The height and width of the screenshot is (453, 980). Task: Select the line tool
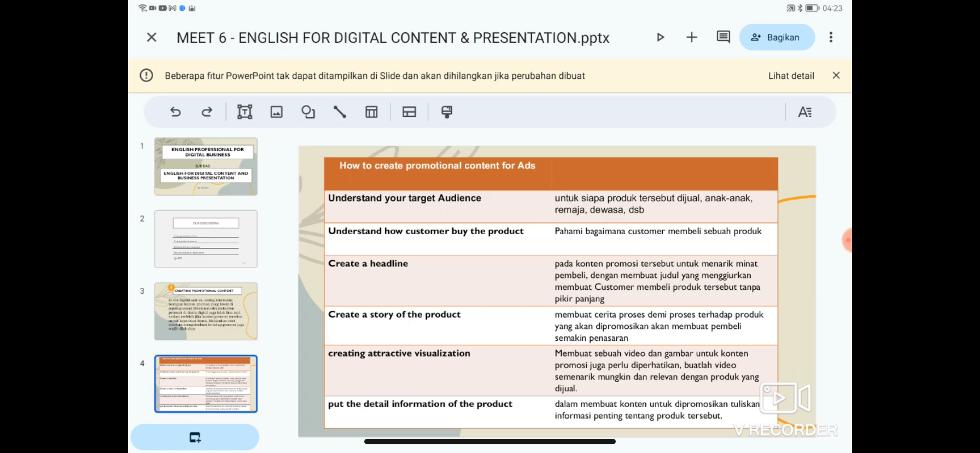pos(340,112)
